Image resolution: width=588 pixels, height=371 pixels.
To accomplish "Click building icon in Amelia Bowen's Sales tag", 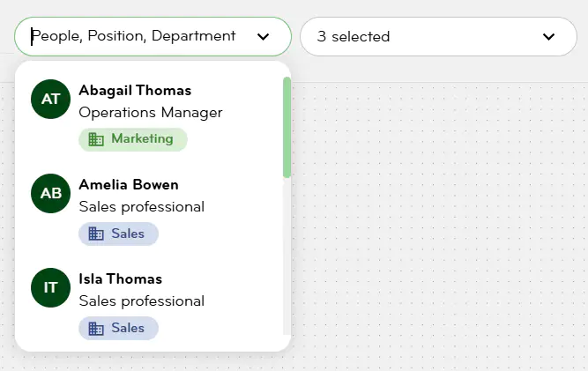I will [96, 234].
